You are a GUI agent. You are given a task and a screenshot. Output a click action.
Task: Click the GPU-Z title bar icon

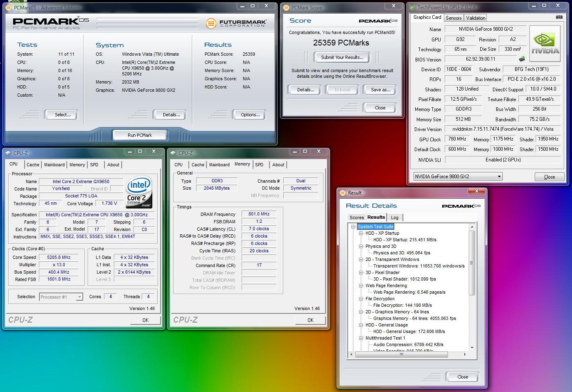(x=413, y=7)
